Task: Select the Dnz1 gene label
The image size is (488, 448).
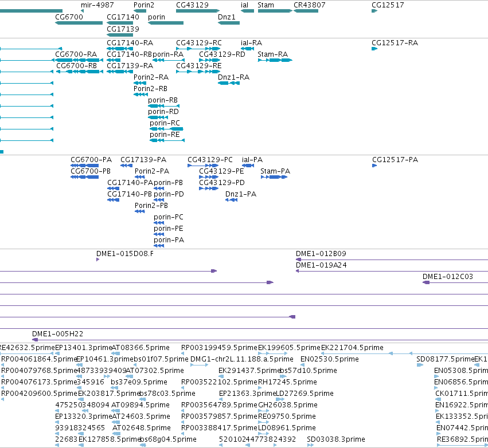Action: pyautogui.click(x=227, y=17)
